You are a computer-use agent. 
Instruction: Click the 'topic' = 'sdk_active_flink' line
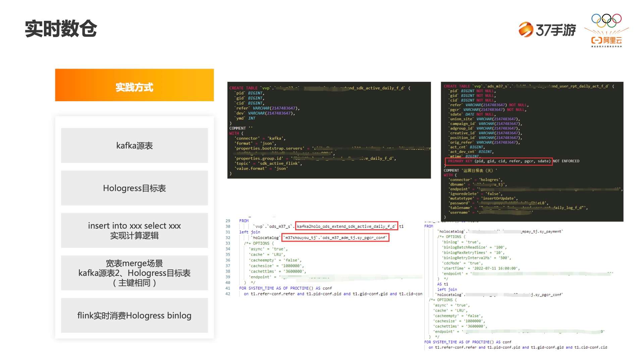pos(268,164)
